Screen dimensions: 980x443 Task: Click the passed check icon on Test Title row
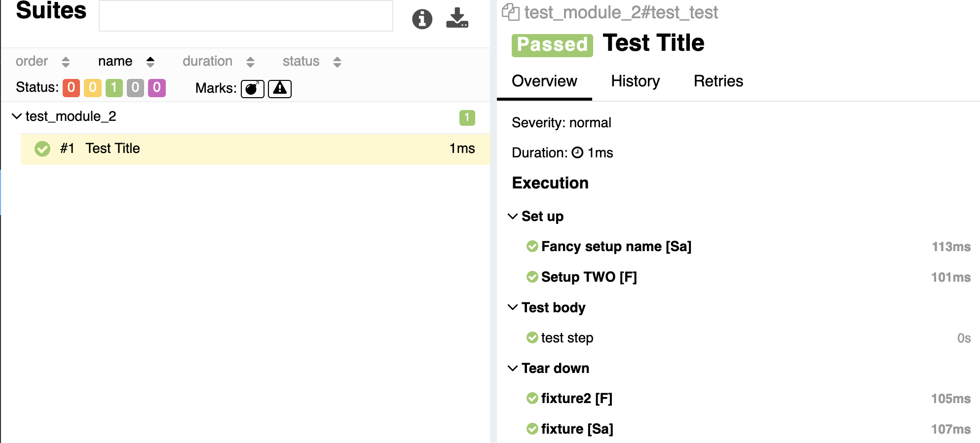(42, 148)
